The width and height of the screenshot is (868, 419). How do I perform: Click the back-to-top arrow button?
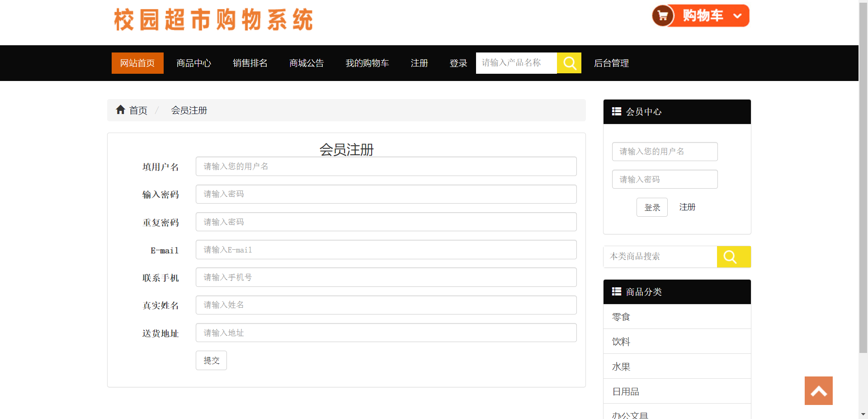pyautogui.click(x=818, y=390)
